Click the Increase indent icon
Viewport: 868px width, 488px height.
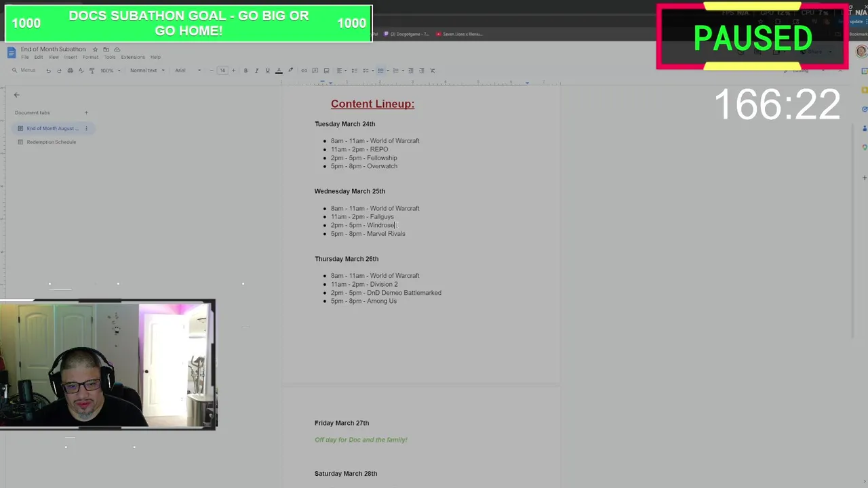click(421, 70)
